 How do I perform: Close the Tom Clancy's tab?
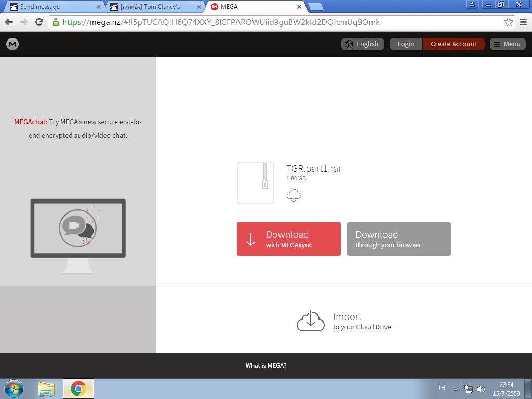[x=199, y=7]
